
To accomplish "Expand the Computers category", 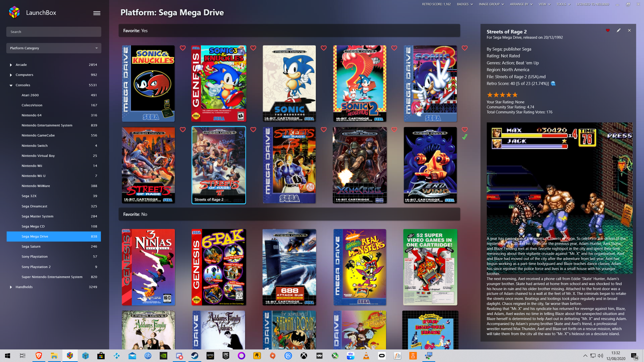I will [x=11, y=75].
